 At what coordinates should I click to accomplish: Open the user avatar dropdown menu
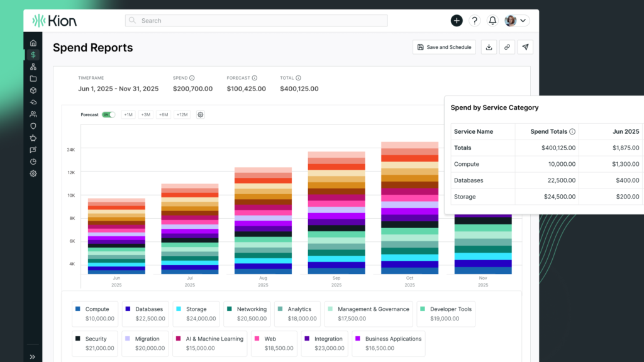coord(516,21)
